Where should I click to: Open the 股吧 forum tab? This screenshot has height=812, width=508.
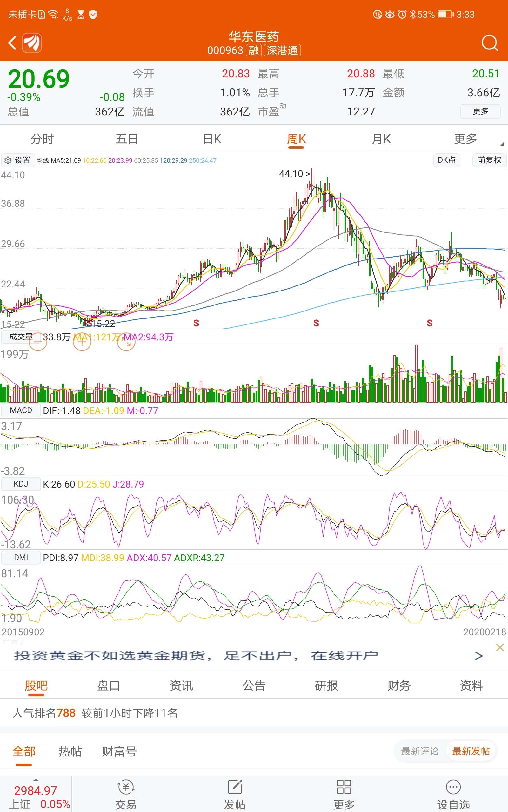tap(36, 685)
